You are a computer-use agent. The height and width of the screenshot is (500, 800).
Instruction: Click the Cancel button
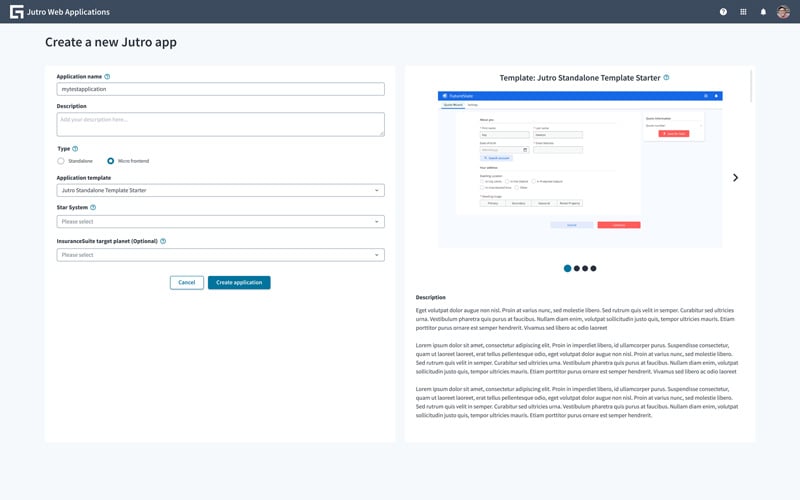pyautogui.click(x=187, y=283)
